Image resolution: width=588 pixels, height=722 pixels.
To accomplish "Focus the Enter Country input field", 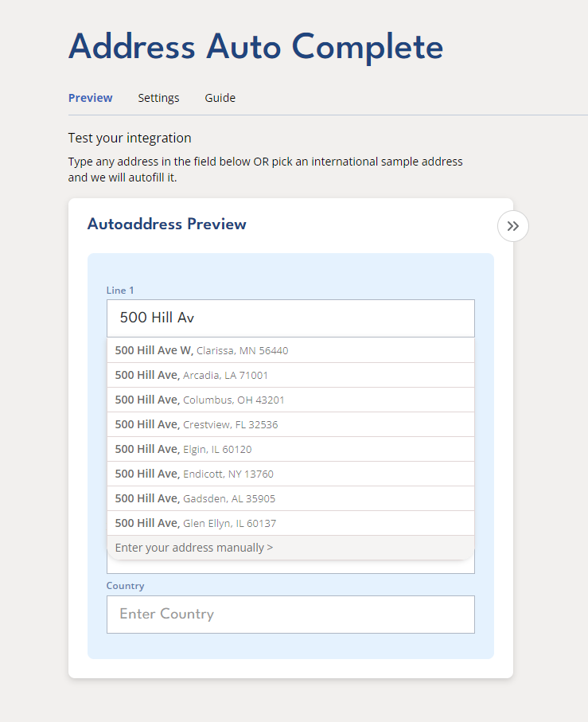I will (290, 615).
